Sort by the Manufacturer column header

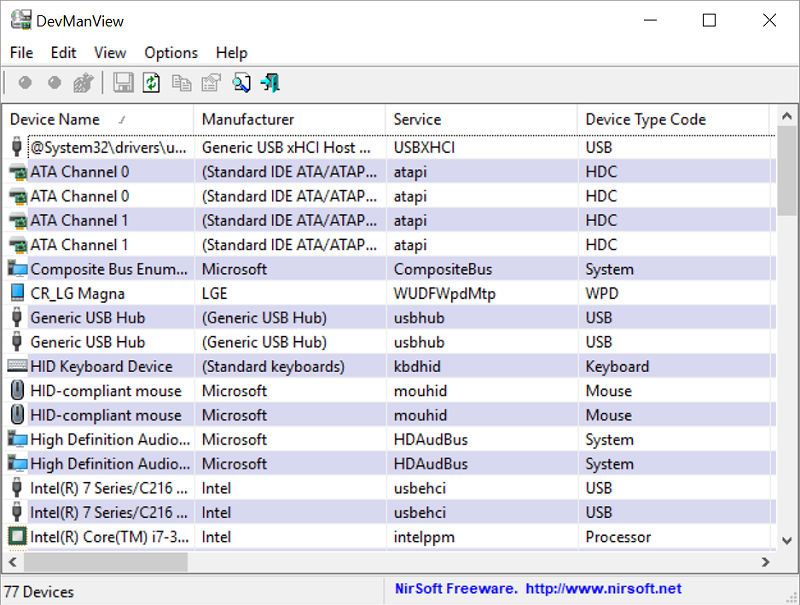(289, 119)
